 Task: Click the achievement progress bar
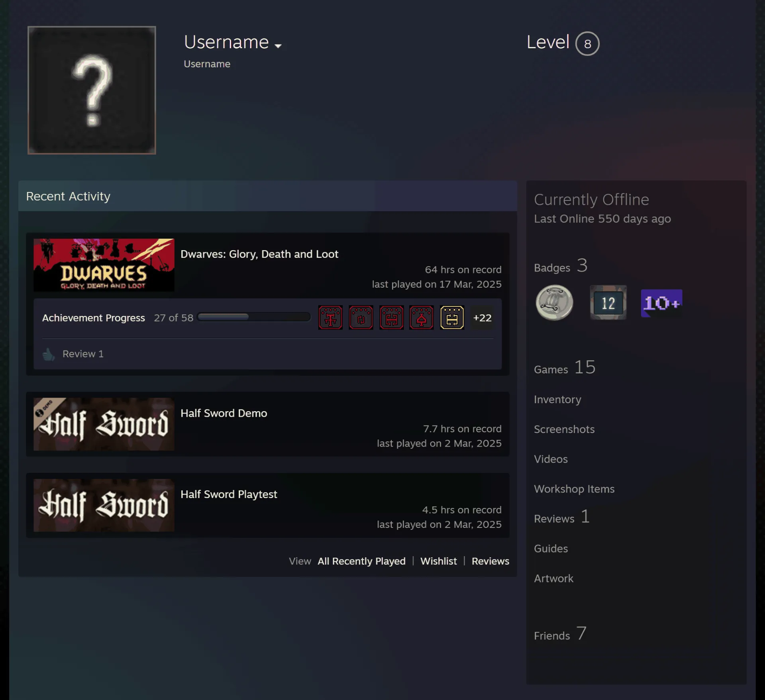point(254,317)
